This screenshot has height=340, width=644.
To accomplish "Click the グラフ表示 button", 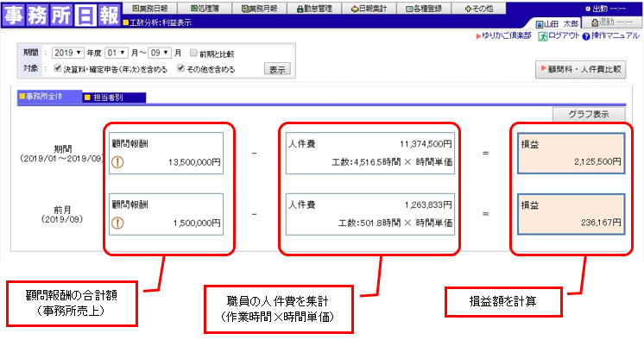I will [x=589, y=115].
